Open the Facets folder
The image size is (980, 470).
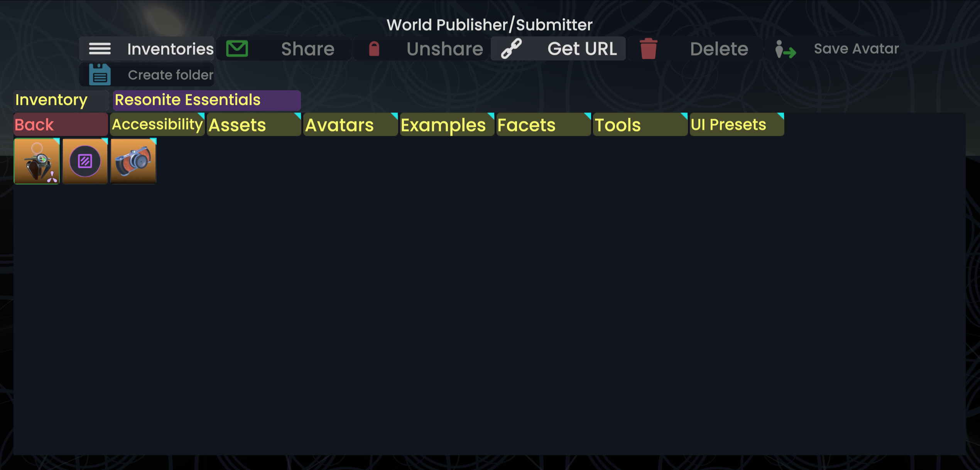[543, 125]
